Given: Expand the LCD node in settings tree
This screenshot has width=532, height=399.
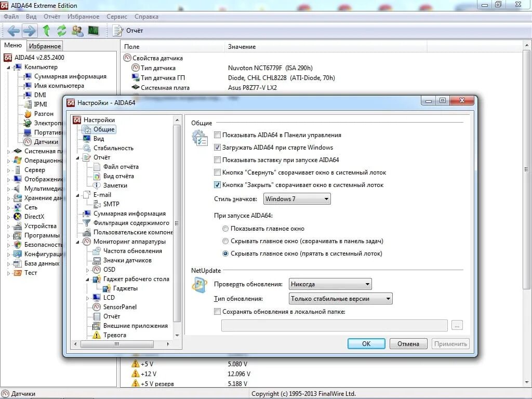Looking at the screenshot, I should (87, 298).
